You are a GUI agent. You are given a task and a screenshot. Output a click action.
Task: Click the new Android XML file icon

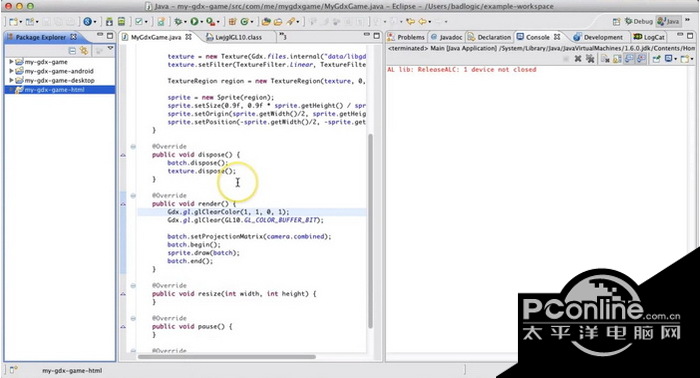click(x=161, y=21)
